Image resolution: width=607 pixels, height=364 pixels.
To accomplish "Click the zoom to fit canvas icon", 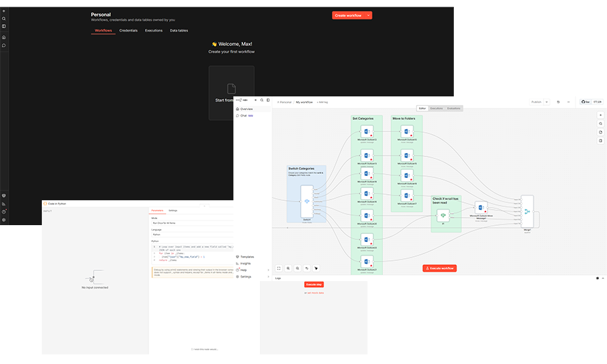I will pyautogui.click(x=279, y=268).
